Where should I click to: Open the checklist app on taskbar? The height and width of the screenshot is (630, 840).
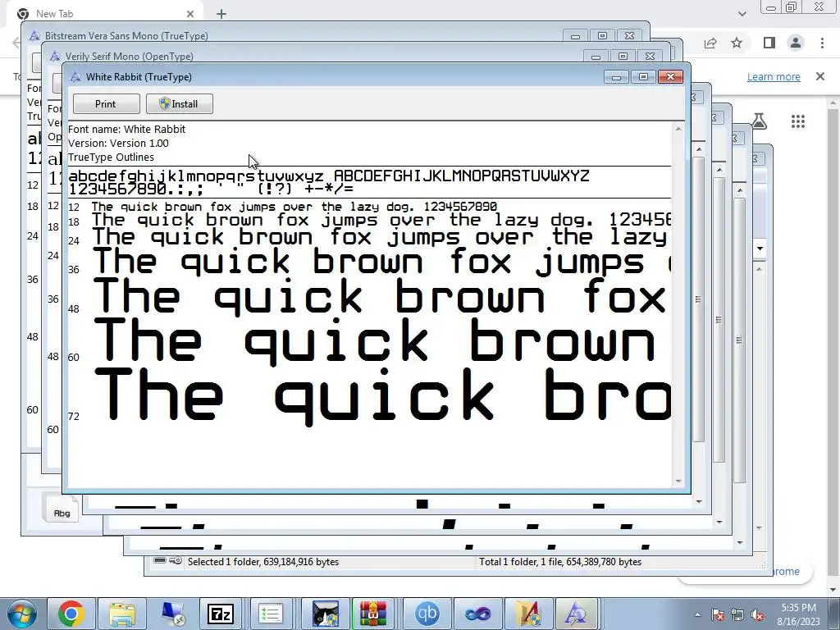click(x=271, y=614)
